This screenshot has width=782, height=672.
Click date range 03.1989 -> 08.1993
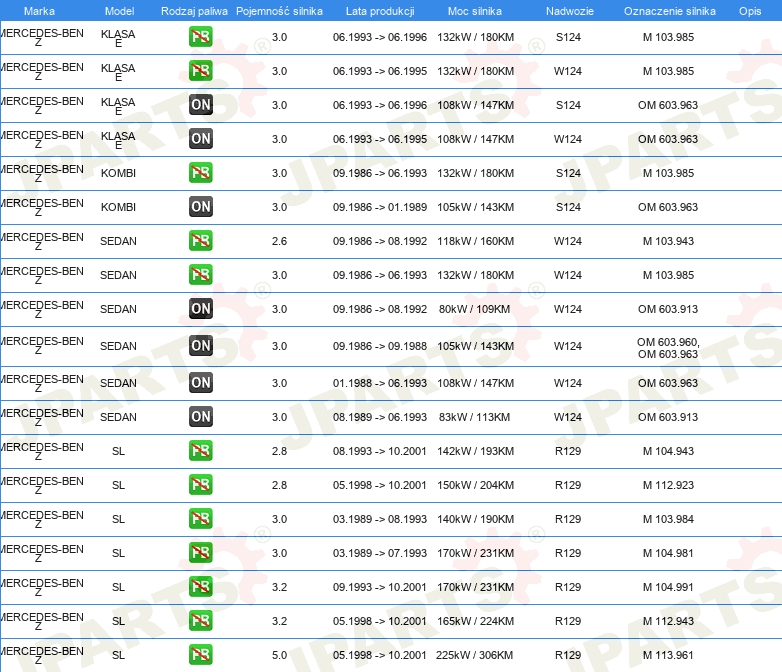click(x=380, y=519)
